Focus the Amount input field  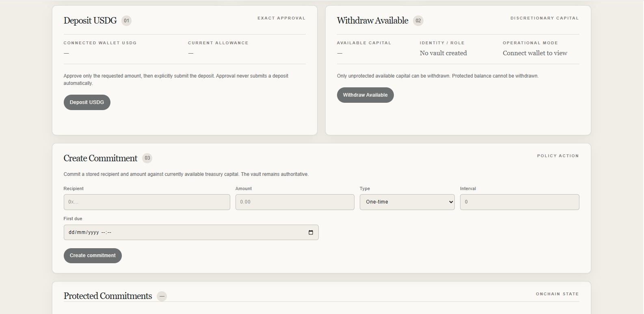(x=295, y=202)
